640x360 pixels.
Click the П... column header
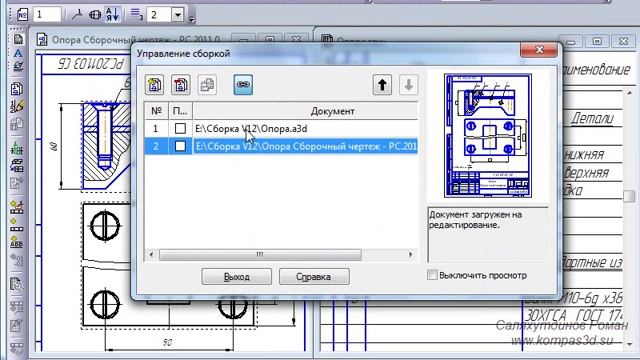pos(180,111)
